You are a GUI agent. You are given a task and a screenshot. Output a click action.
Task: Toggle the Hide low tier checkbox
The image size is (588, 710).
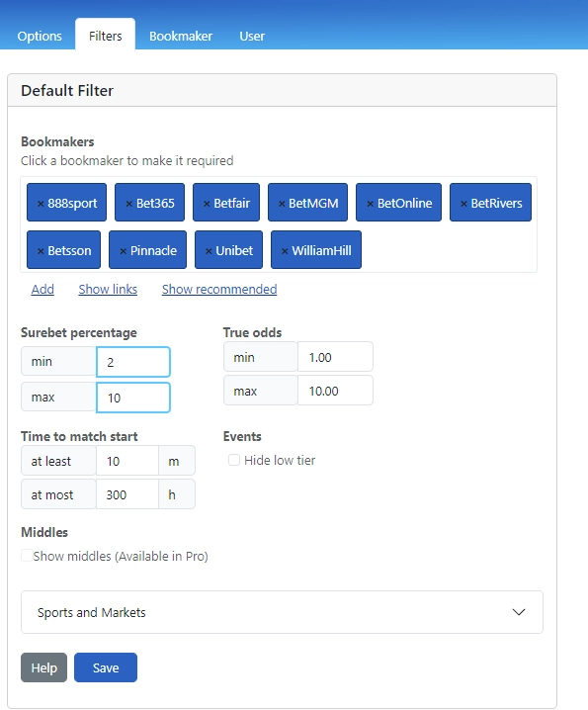pyautogui.click(x=234, y=460)
